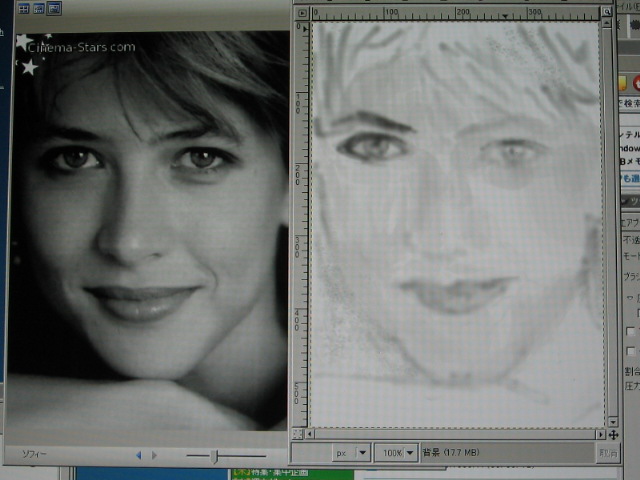
Task: Toggle the lower checkbox in tool options panel
Action: 631,351
